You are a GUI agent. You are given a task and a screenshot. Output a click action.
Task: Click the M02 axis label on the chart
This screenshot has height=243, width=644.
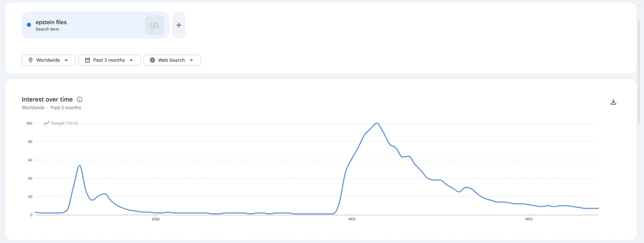(352, 219)
